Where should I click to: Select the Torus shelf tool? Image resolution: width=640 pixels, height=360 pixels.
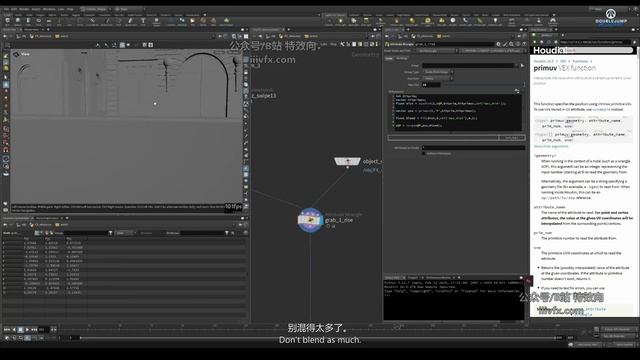39,21
